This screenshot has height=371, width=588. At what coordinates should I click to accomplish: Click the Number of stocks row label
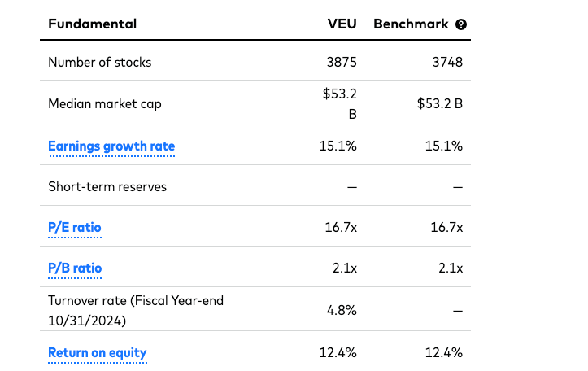click(99, 62)
